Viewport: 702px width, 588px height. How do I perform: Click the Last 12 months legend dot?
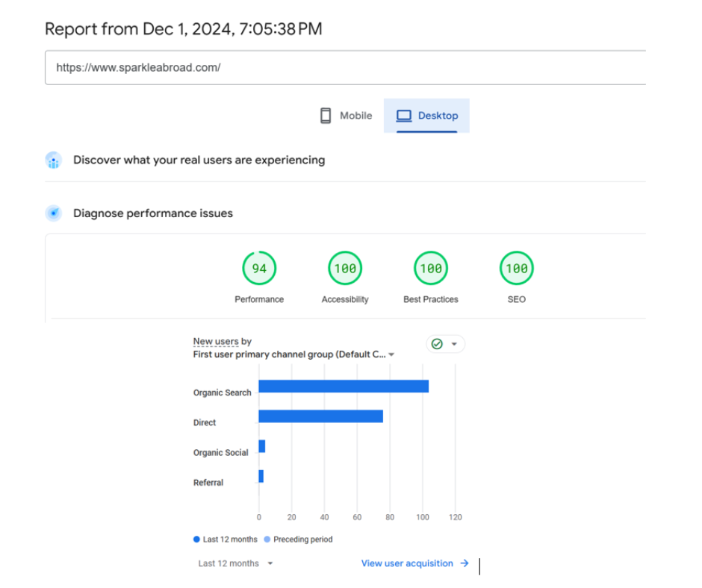click(x=196, y=539)
